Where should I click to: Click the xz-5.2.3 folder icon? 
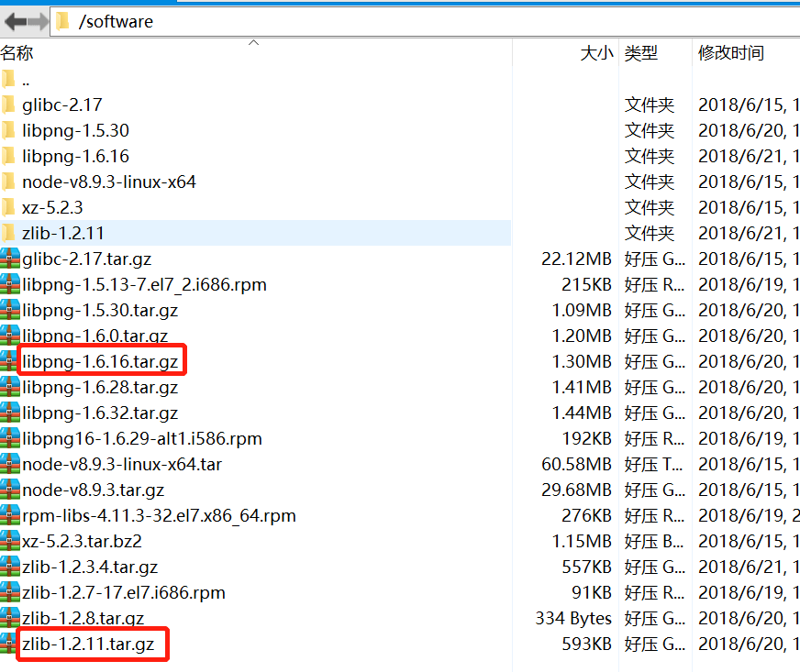click(x=8, y=207)
